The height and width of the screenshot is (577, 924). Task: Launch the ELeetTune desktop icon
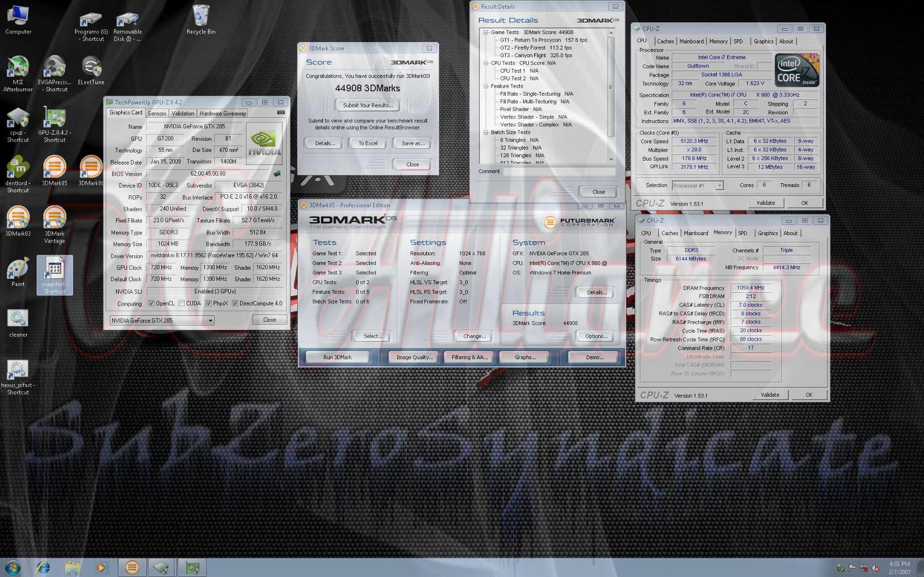pos(91,70)
